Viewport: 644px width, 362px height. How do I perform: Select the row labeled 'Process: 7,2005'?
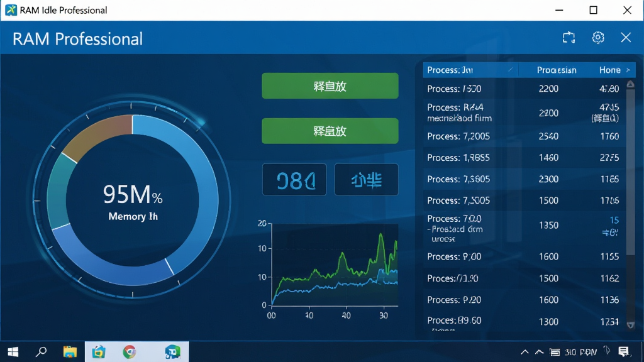tap(525, 136)
